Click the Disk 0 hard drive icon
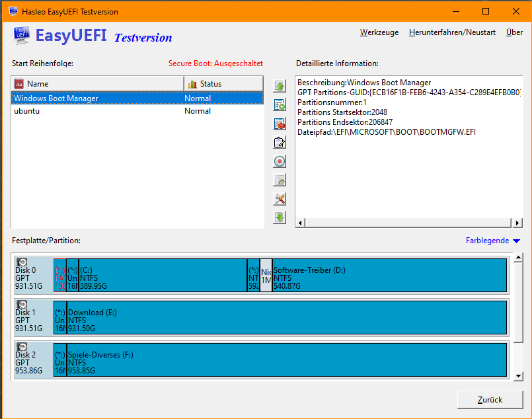532x419 pixels. coord(22,262)
